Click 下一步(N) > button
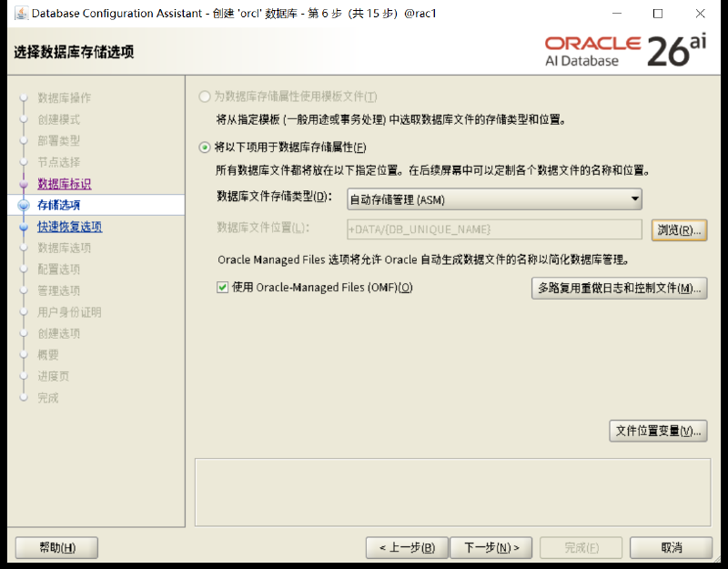 coord(491,548)
